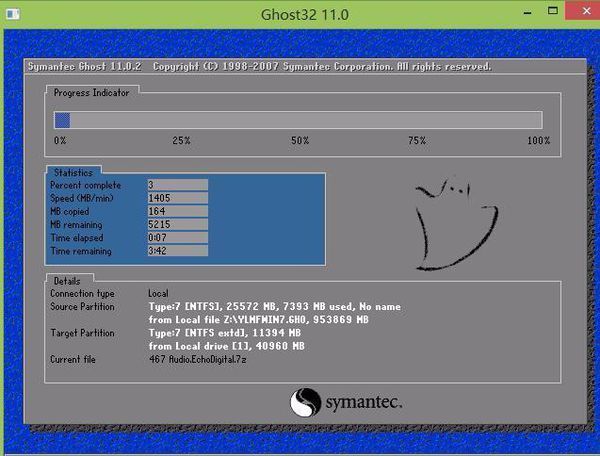This screenshot has width=600, height=456.
Task: Click the ghost mascot drawing
Action: (457, 224)
